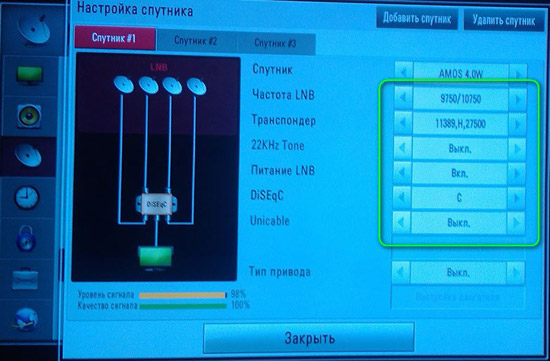The height and width of the screenshot is (361, 550).
Task: Click the 11389,H,27500 transponder value
Action: point(460,124)
